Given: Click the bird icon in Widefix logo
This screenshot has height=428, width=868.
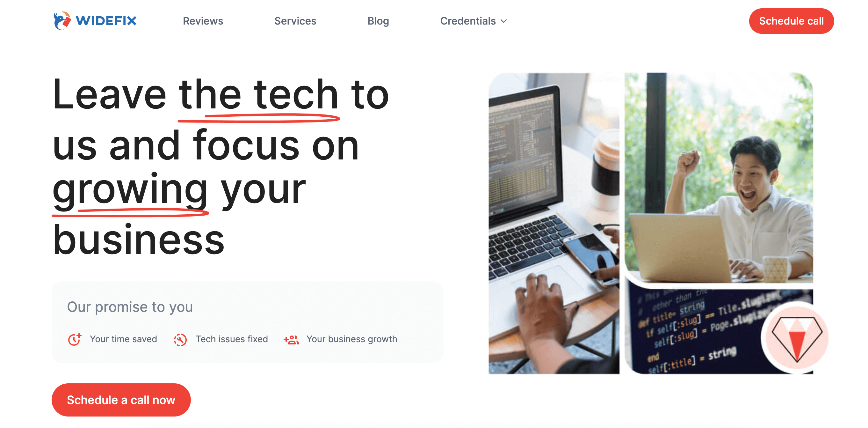Looking at the screenshot, I should (x=56, y=20).
